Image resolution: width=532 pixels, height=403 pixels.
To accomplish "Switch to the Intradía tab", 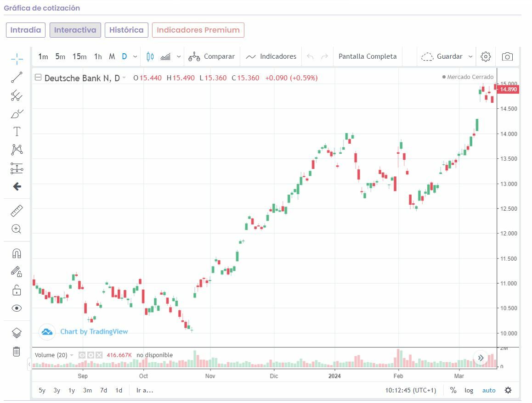I will [x=25, y=30].
